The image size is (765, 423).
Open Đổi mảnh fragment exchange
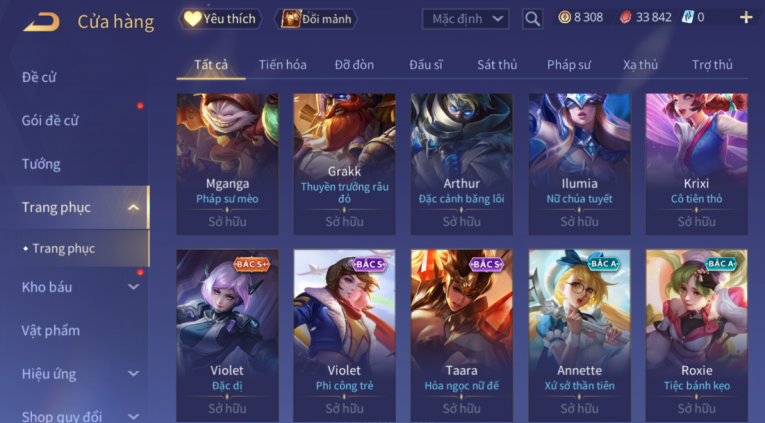point(316,19)
